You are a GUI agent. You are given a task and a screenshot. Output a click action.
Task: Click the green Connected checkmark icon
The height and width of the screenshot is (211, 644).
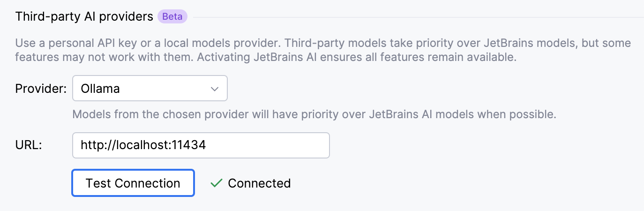(x=216, y=183)
